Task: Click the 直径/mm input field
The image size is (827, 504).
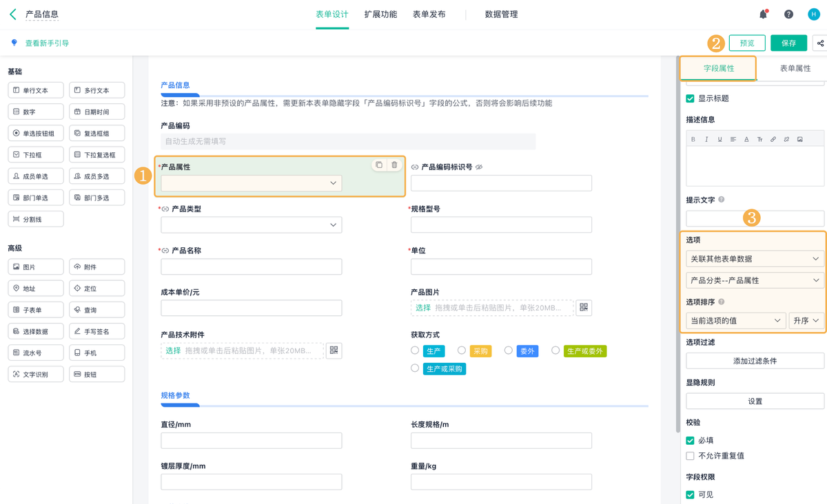Action: point(252,441)
